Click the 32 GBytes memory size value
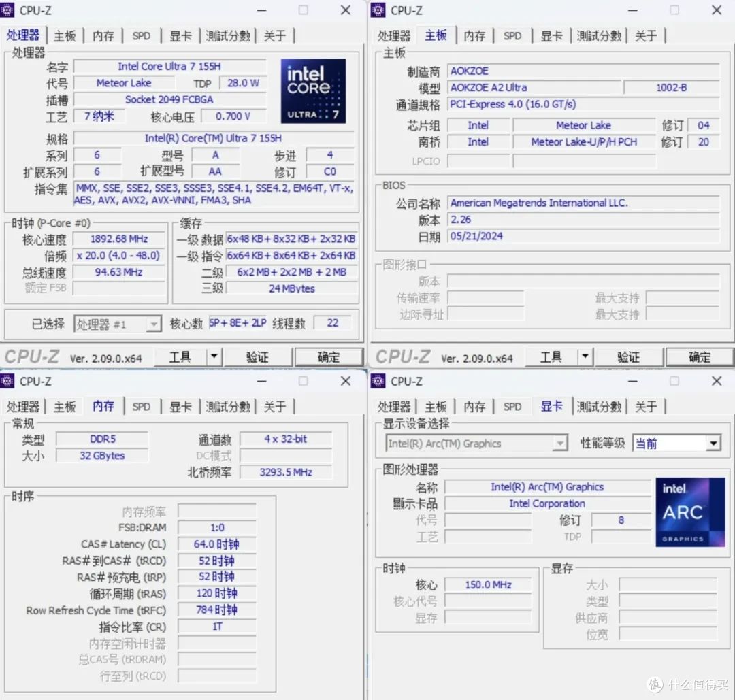 (102, 456)
